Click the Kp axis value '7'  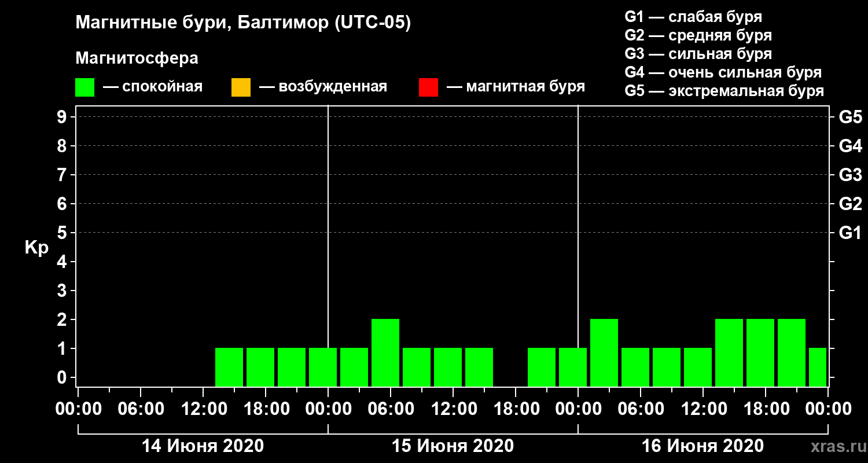(x=63, y=175)
